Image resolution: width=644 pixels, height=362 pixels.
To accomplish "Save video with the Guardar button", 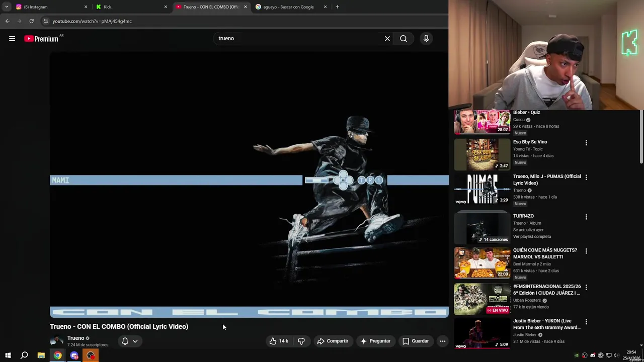I will click(416, 341).
